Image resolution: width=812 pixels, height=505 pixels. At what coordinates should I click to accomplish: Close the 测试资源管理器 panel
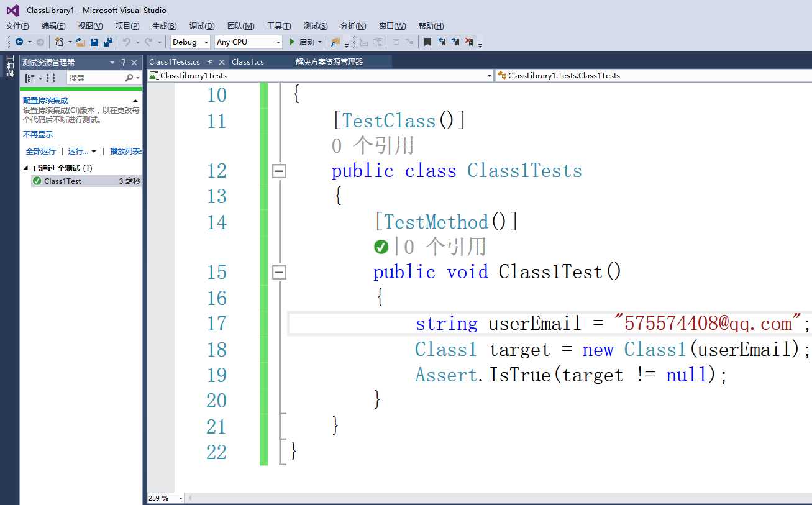tap(134, 62)
